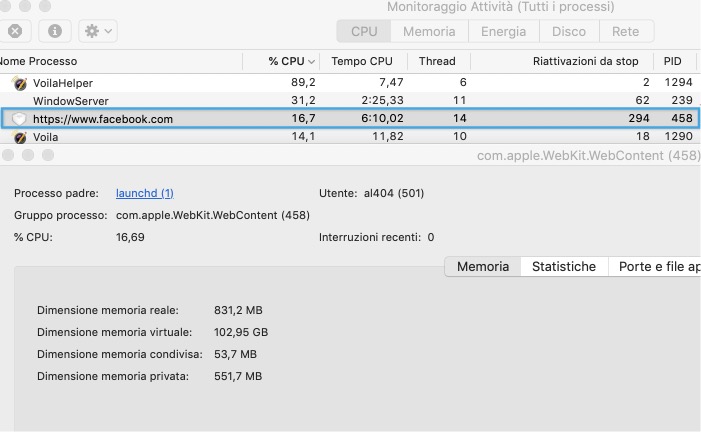701x432 pixels.
Task: Open process info via the (i) button
Action: coord(55,31)
